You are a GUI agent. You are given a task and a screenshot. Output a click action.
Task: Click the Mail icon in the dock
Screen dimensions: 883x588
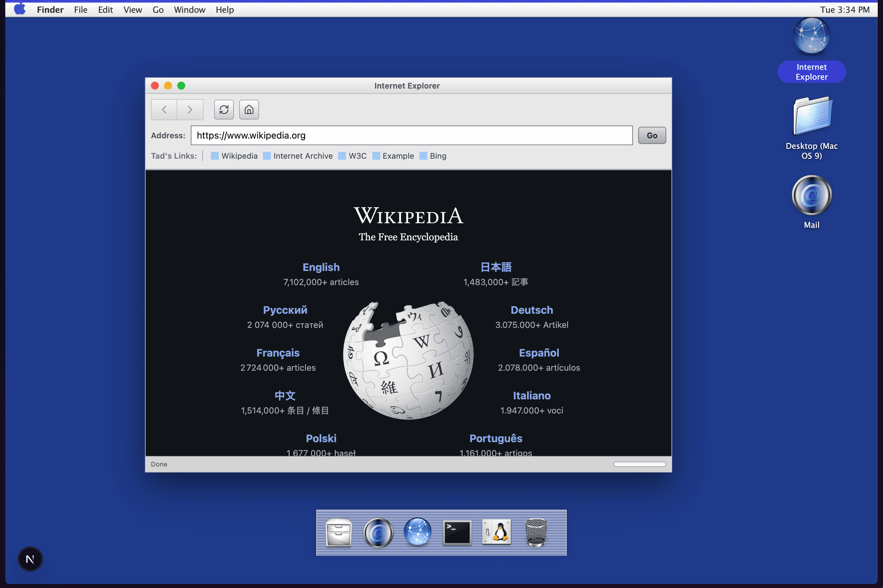(378, 532)
